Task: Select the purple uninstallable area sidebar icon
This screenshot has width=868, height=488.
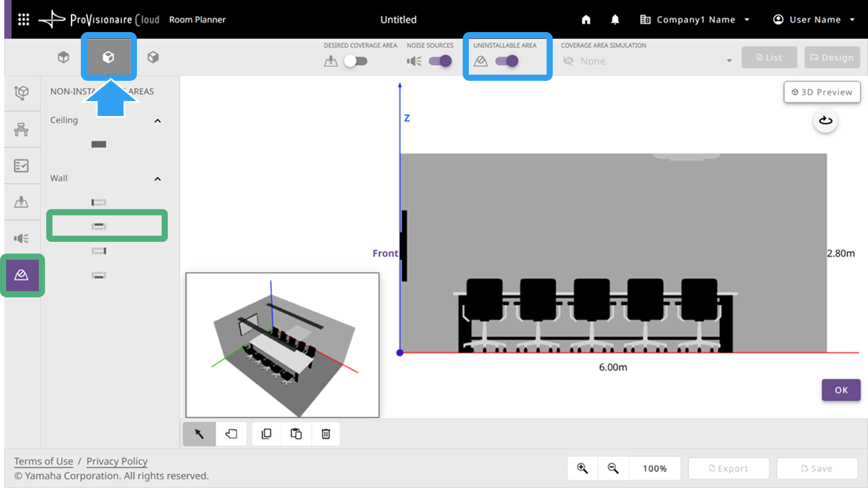Action: 22,275
